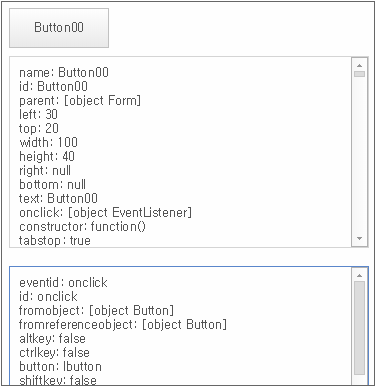Click the 'button: lbutton' line
Screen dimensions: 375x386
point(60,366)
